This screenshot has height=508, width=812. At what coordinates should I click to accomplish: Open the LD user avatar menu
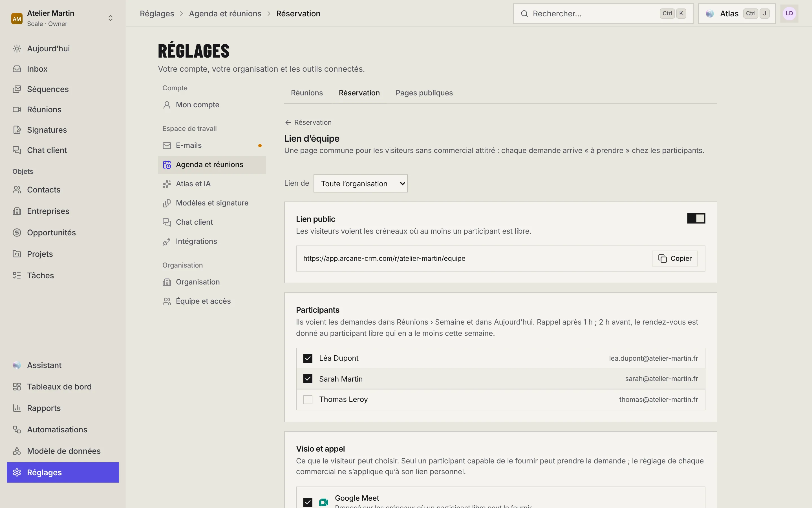pyautogui.click(x=789, y=14)
